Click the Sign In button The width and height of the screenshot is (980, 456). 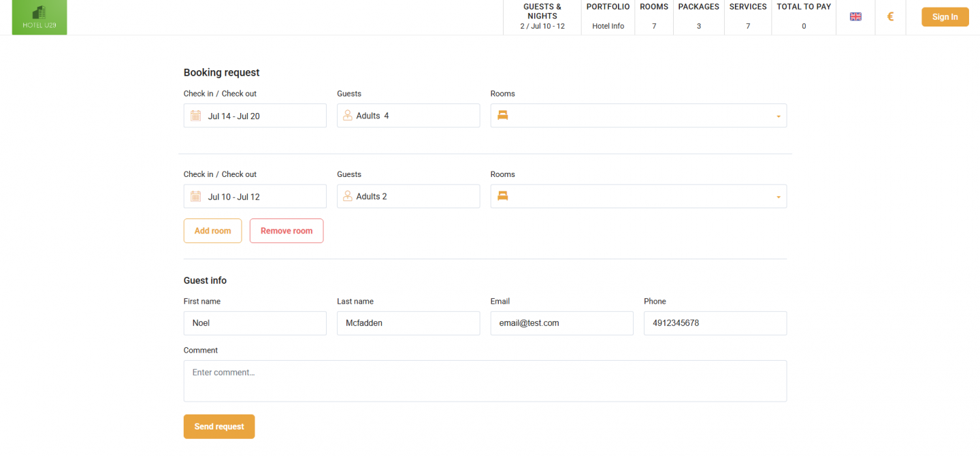(945, 17)
